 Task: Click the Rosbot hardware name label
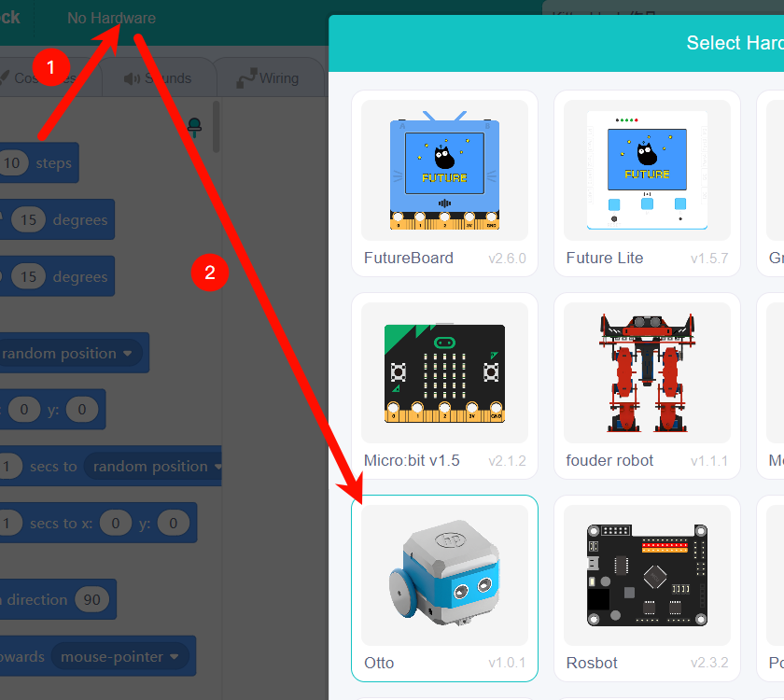pos(590,663)
